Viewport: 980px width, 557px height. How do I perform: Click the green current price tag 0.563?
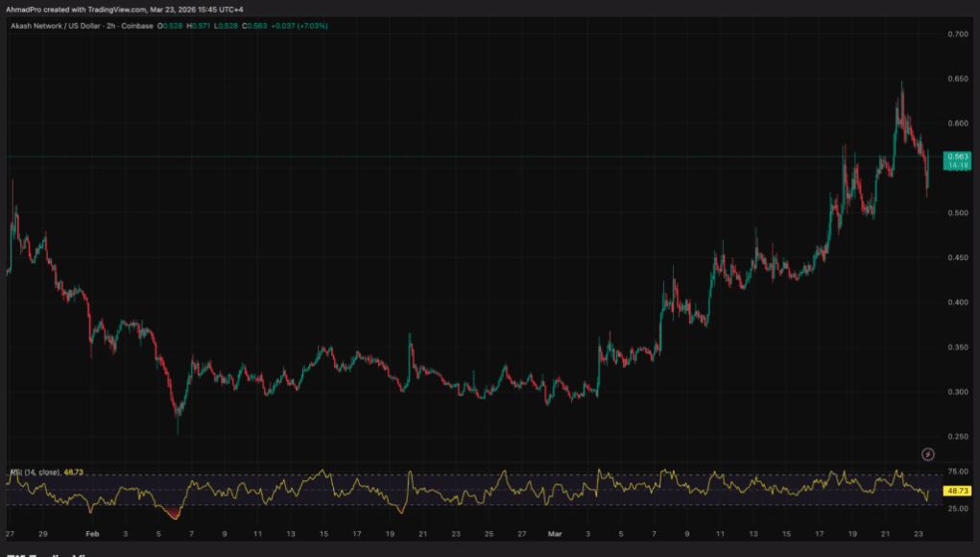pos(958,156)
